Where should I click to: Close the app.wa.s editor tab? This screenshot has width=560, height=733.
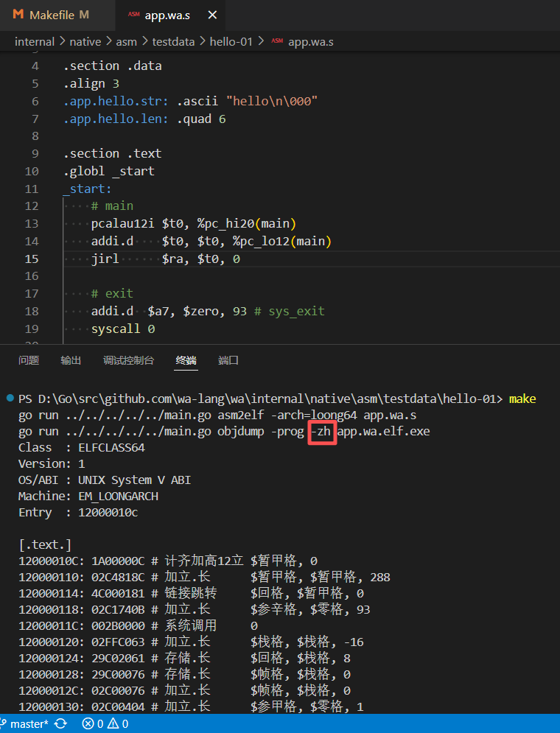point(212,15)
